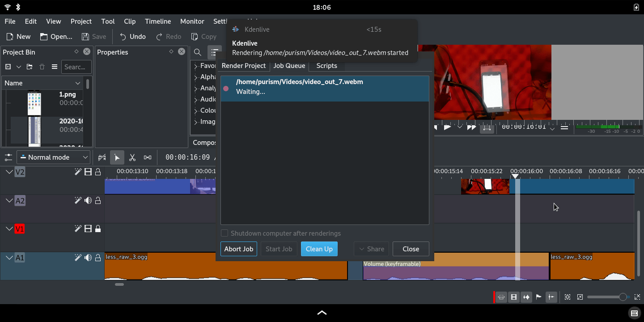644x322 pixels.
Task: Fit timeline zoom to project
Action: pos(568,297)
